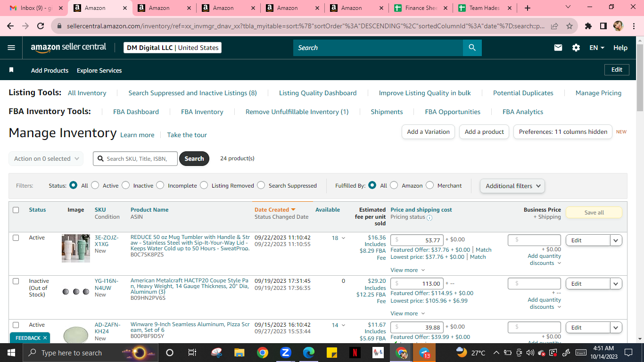Image resolution: width=644 pixels, height=362 pixels.
Task: Click the Amazon Seller Central logo
Action: (x=68, y=48)
